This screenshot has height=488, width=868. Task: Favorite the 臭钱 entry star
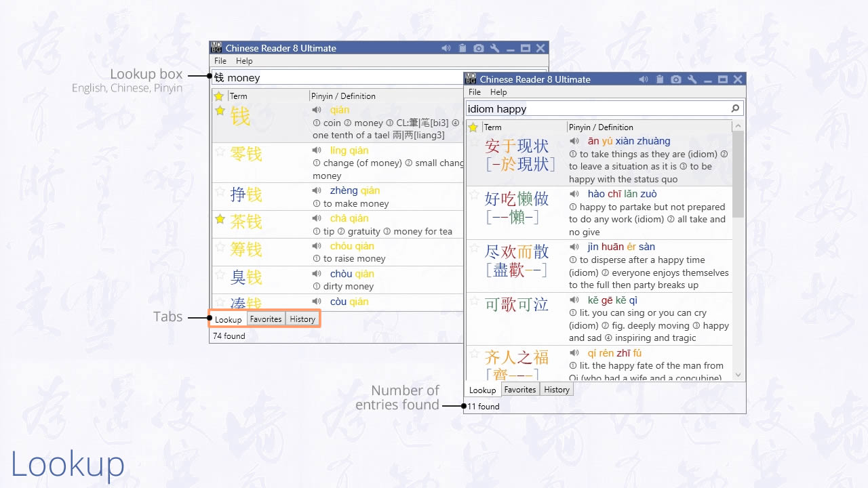[220, 274]
